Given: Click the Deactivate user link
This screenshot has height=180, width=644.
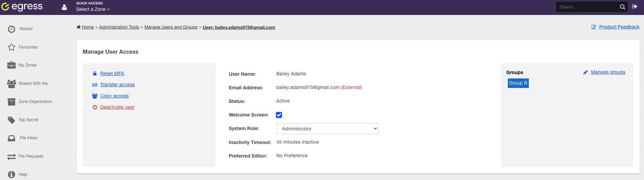Looking at the screenshot, I should coord(117,107).
